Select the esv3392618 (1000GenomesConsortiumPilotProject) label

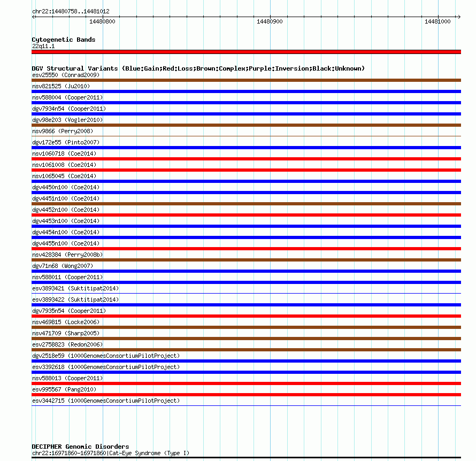[x=106, y=367]
